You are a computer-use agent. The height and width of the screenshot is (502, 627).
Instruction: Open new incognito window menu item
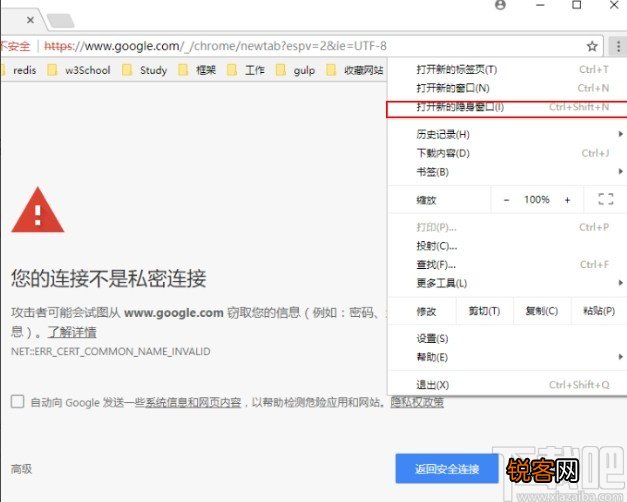[507, 109]
